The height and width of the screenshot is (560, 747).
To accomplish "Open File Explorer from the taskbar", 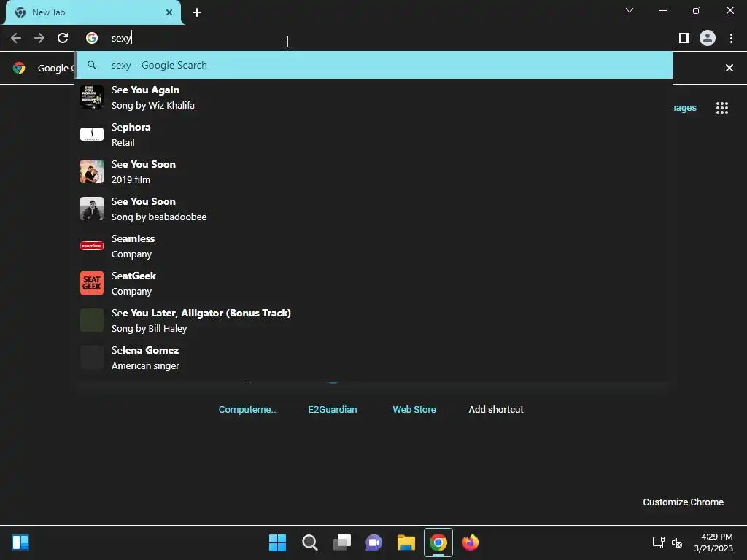I will (406, 542).
